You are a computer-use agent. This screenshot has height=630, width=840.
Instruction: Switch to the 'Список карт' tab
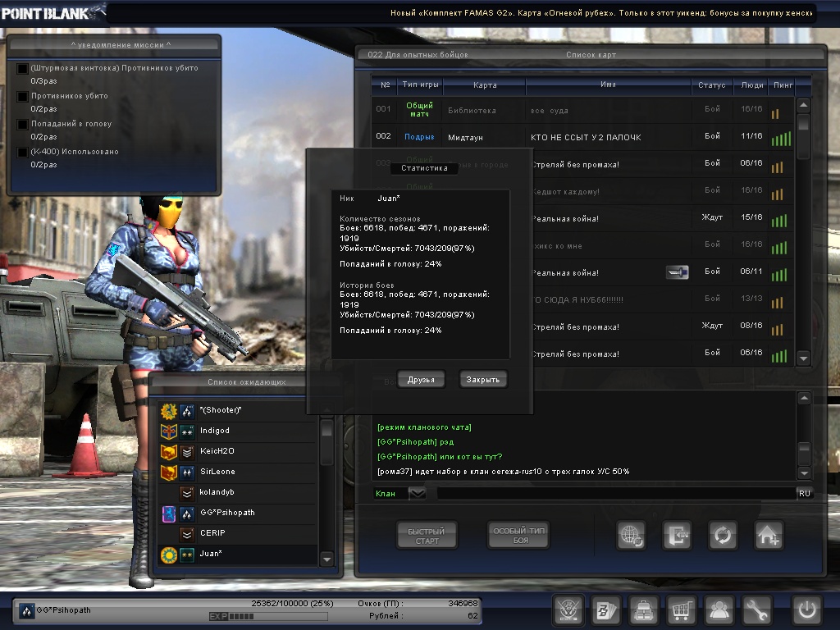point(591,55)
